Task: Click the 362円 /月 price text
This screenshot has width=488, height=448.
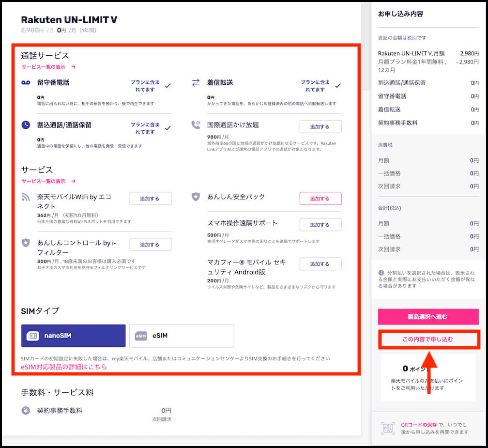Action: [47, 215]
